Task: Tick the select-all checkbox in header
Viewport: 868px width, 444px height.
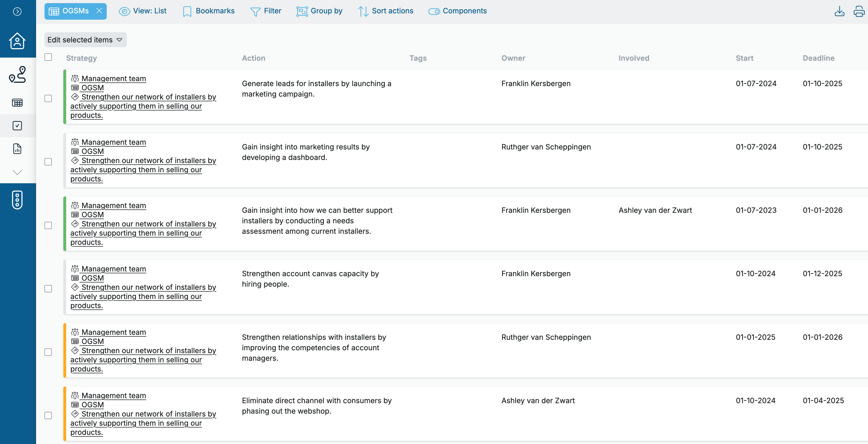Action: tap(48, 57)
